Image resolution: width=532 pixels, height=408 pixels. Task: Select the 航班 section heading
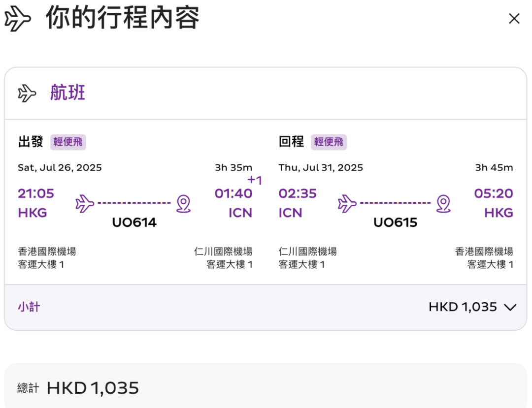67,93
